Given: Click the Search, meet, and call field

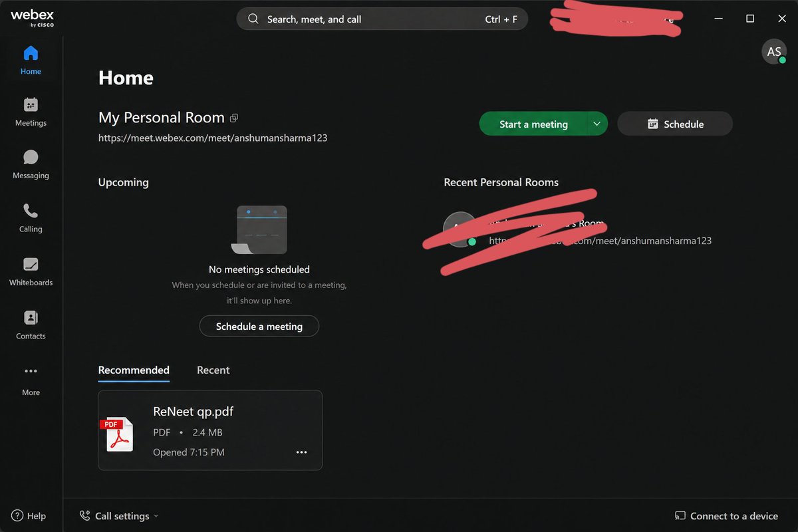Looking at the screenshot, I should tap(382, 19).
